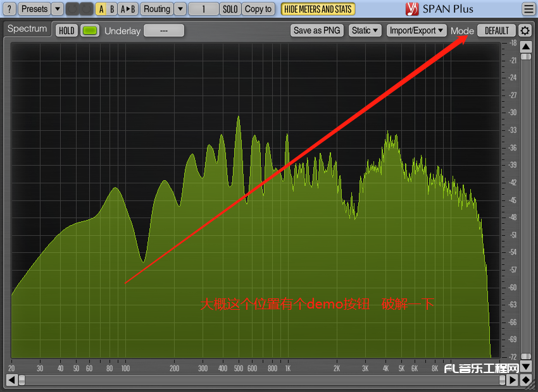538x392 pixels.
Task: Switch to preset slot B
Action: click(x=111, y=9)
